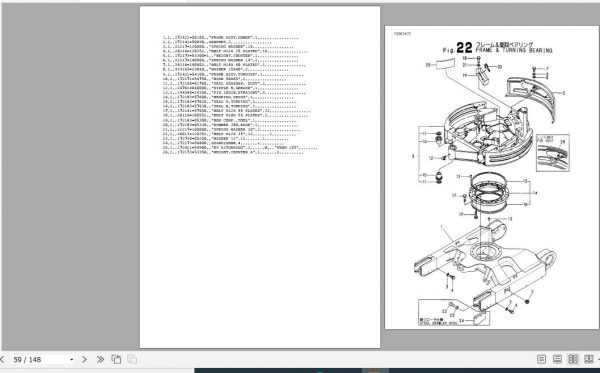The height and width of the screenshot is (373, 600).
Task: Switch to continuous scrolling page view
Action: click(557, 359)
